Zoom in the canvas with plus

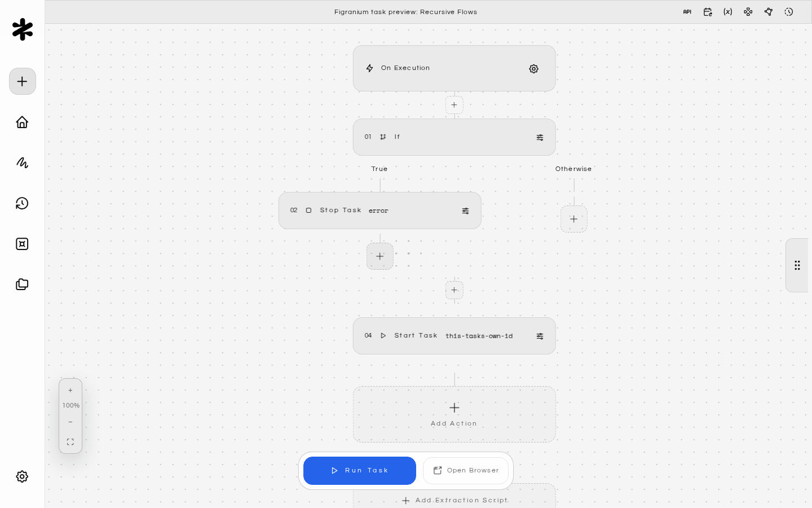(x=70, y=391)
